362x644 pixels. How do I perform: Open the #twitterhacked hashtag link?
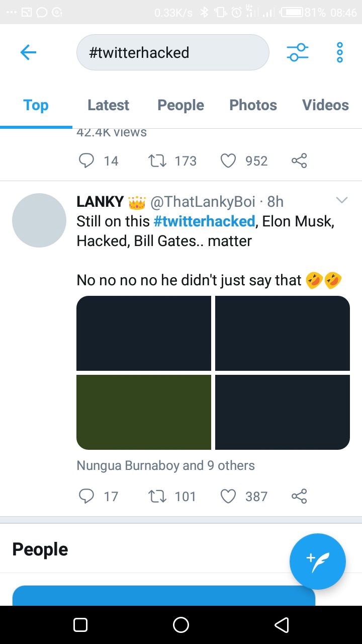click(204, 221)
